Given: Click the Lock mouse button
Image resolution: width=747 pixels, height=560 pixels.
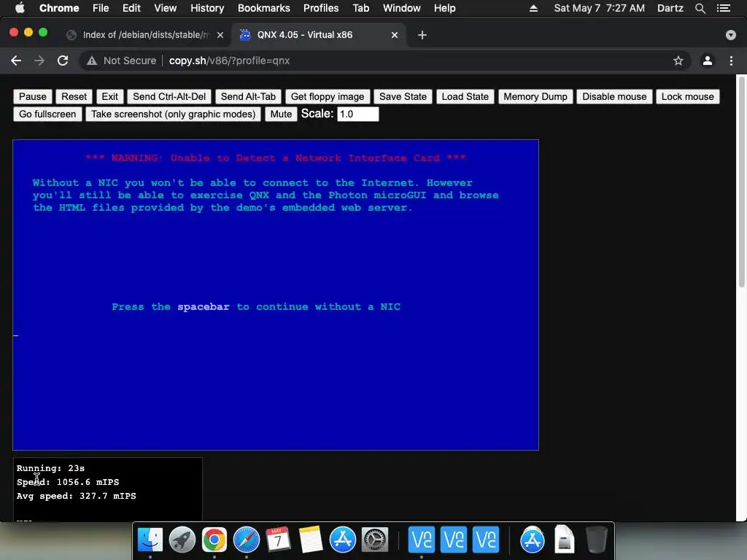Looking at the screenshot, I should (x=687, y=97).
